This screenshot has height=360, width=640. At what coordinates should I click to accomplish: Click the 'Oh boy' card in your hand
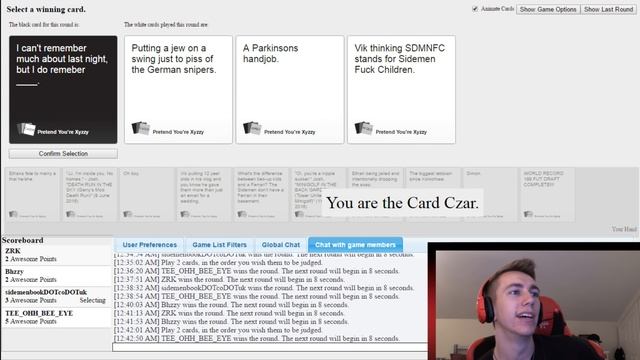147,195
